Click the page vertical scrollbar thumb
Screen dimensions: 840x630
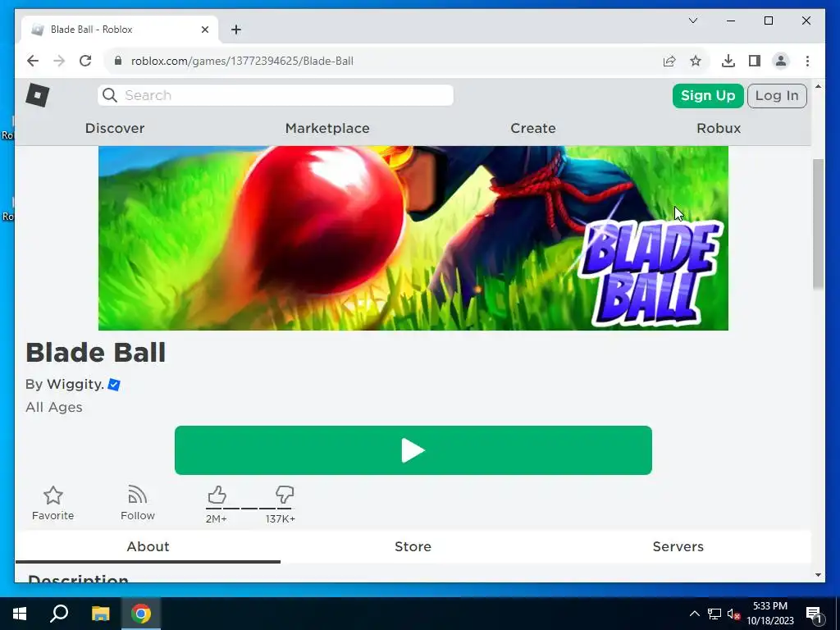pyautogui.click(x=818, y=225)
